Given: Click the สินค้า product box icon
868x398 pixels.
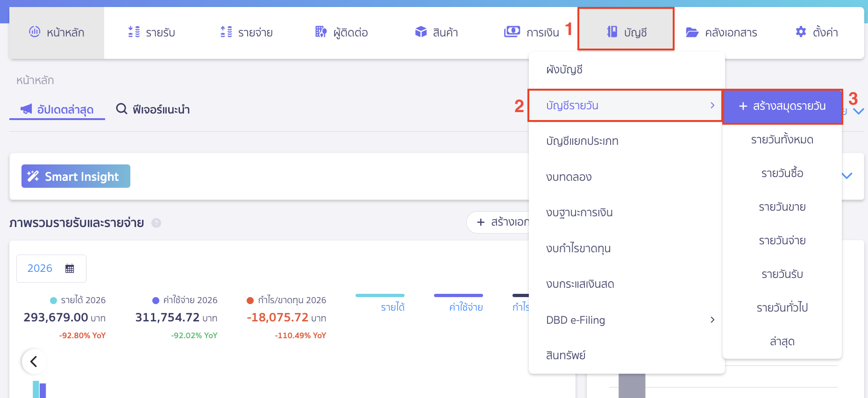Looking at the screenshot, I should [x=421, y=32].
